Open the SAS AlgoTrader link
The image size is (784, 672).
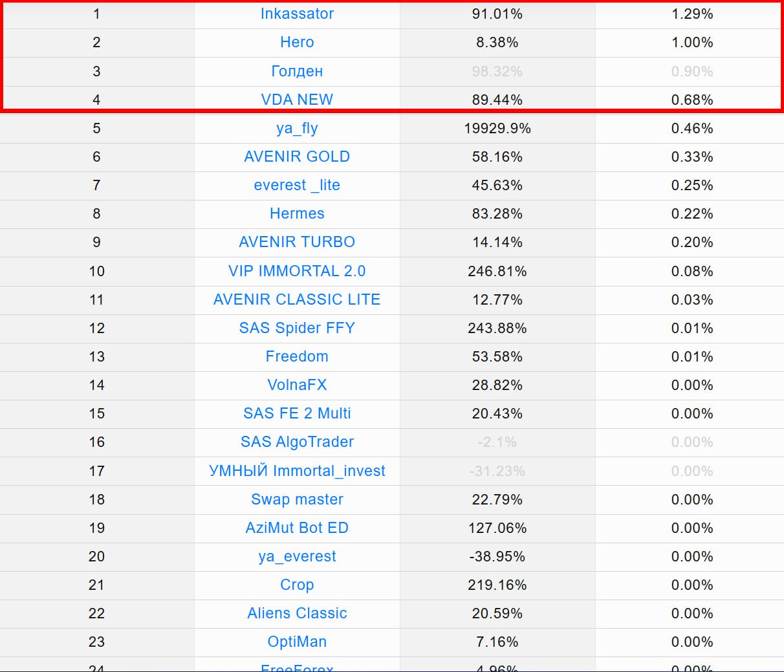[x=297, y=442]
